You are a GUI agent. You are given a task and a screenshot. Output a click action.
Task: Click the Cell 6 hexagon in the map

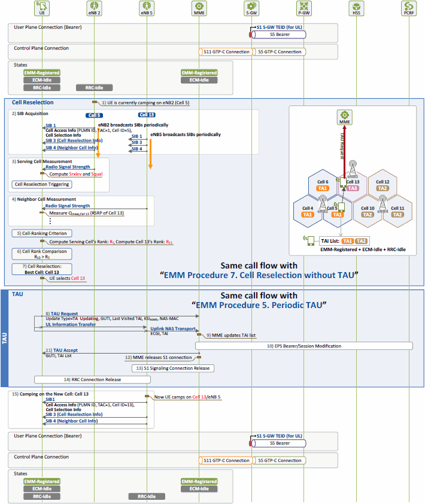[x=323, y=185]
